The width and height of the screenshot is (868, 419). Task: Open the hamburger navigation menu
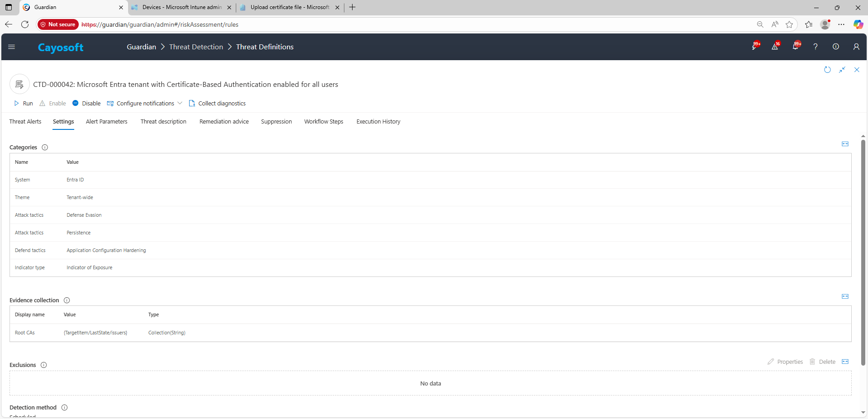[x=12, y=47]
